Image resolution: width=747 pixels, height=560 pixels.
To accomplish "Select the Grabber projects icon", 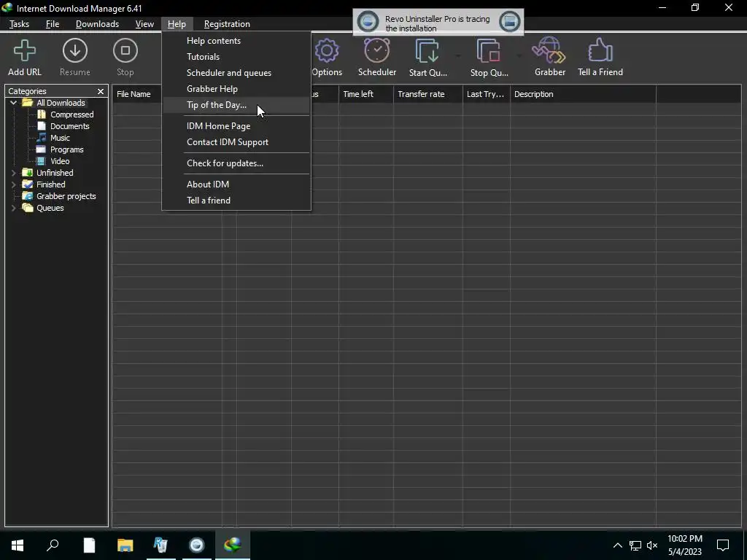I will coord(28,196).
